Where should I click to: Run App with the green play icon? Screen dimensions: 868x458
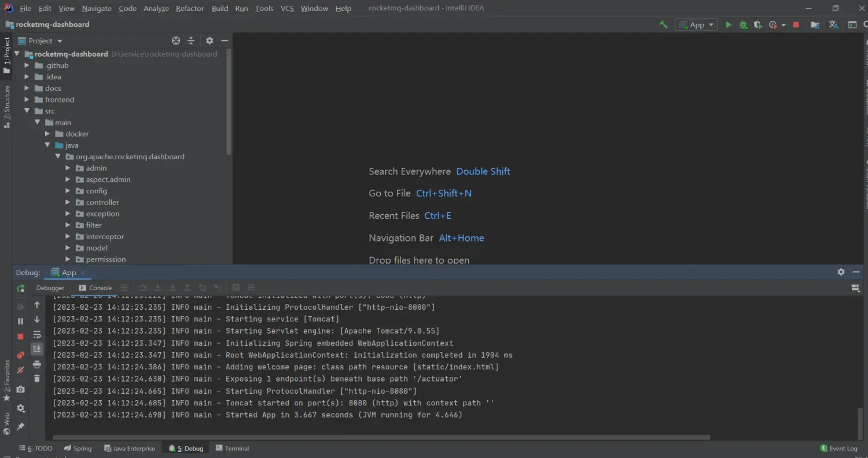click(729, 25)
